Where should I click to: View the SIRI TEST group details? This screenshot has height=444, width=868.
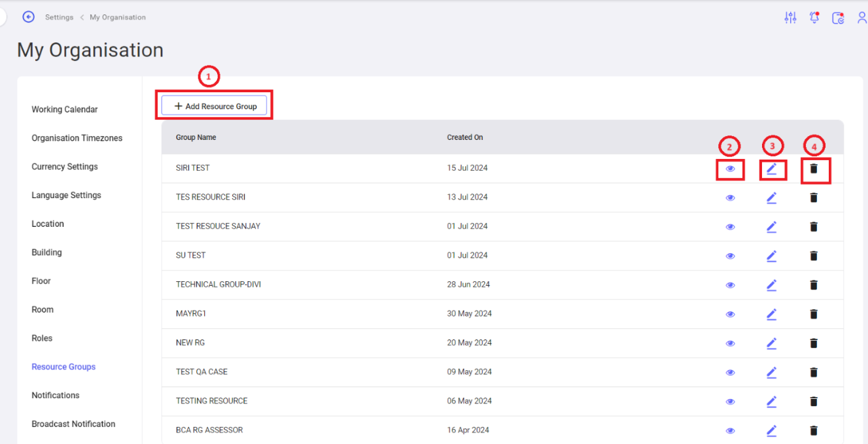[731, 169]
